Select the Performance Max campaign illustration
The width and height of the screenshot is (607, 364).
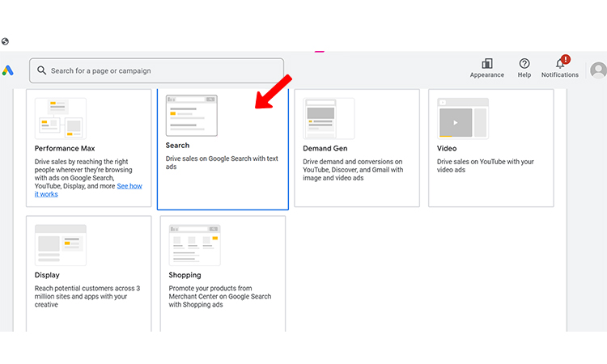point(61,118)
